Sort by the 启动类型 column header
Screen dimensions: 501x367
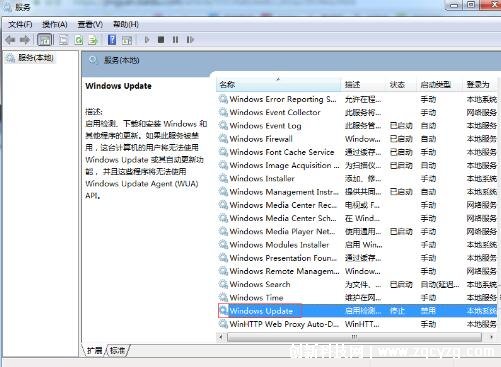tap(439, 85)
